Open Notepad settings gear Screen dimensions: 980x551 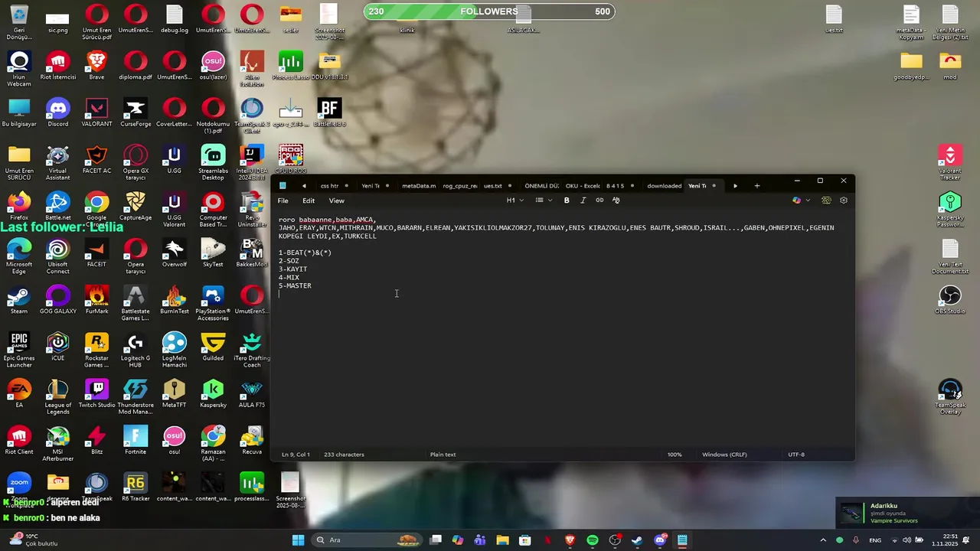[844, 201]
